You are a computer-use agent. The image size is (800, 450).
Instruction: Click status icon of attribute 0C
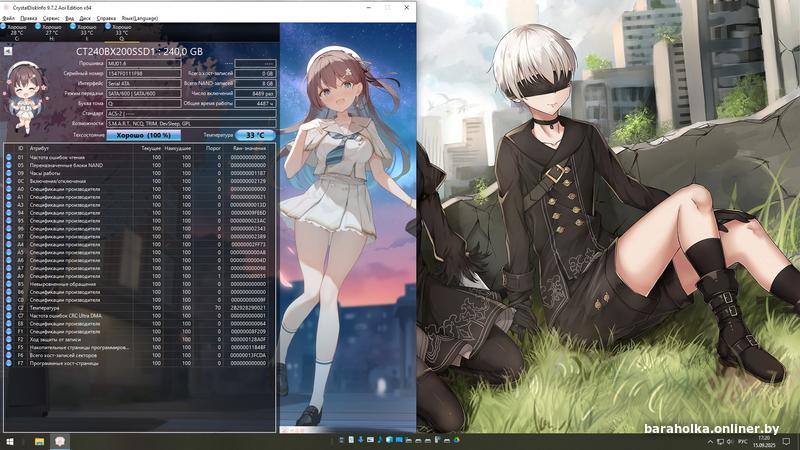[x=9, y=181]
